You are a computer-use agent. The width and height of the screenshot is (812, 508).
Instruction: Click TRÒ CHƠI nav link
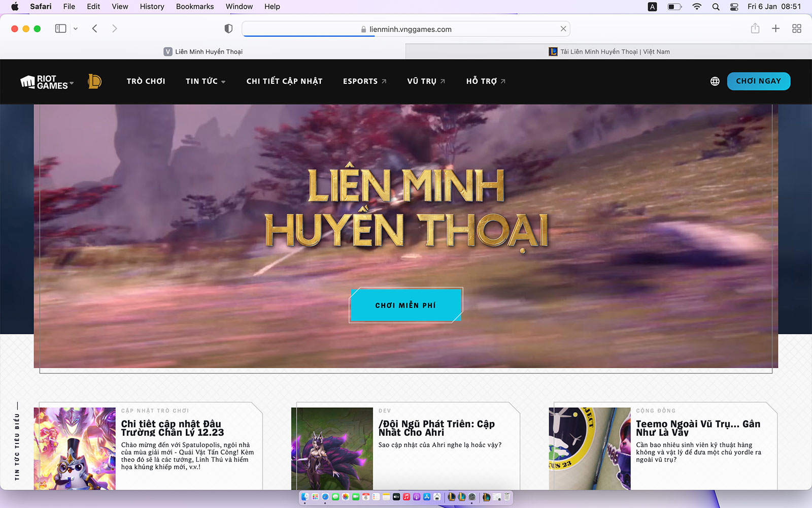pyautogui.click(x=146, y=81)
